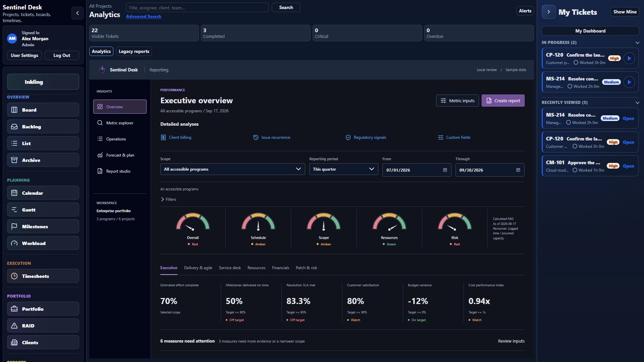Select Metric explorer in Insights
This screenshot has width=644, height=362.
pos(120,123)
